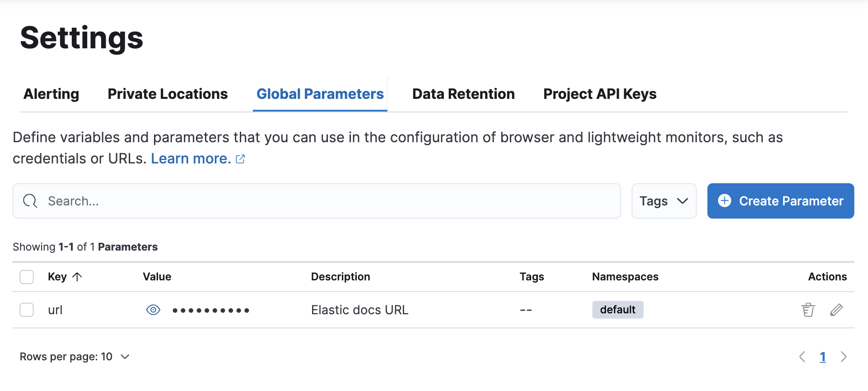Select the url row checkbox
Image resolution: width=868 pixels, height=391 pixels.
pyautogui.click(x=27, y=310)
